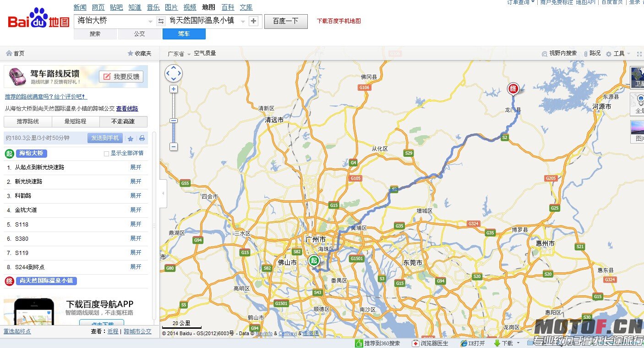The image size is (644, 348).
Task: Click 跨城市公交 link at panel bottom
Action: [137, 331]
